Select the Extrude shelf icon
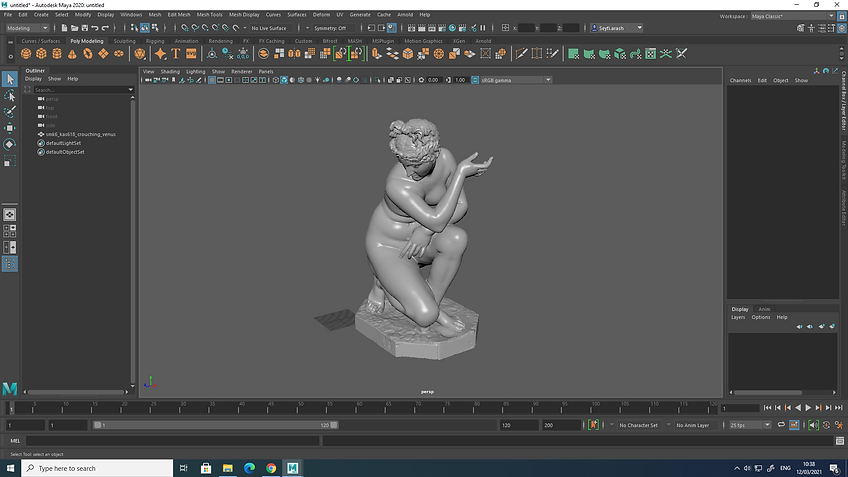Image resolution: width=848 pixels, height=477 pixels. 376,54
